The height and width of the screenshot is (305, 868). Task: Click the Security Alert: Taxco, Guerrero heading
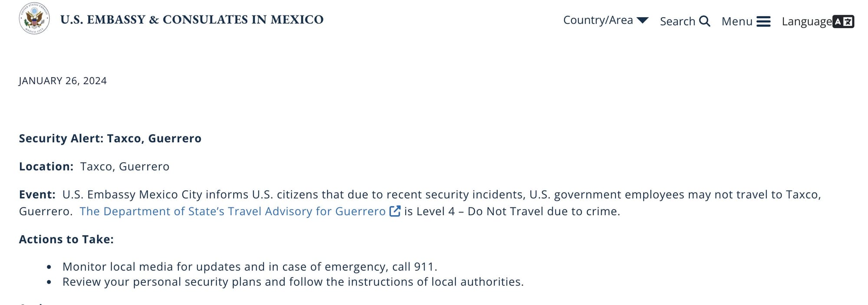point(110,138)
